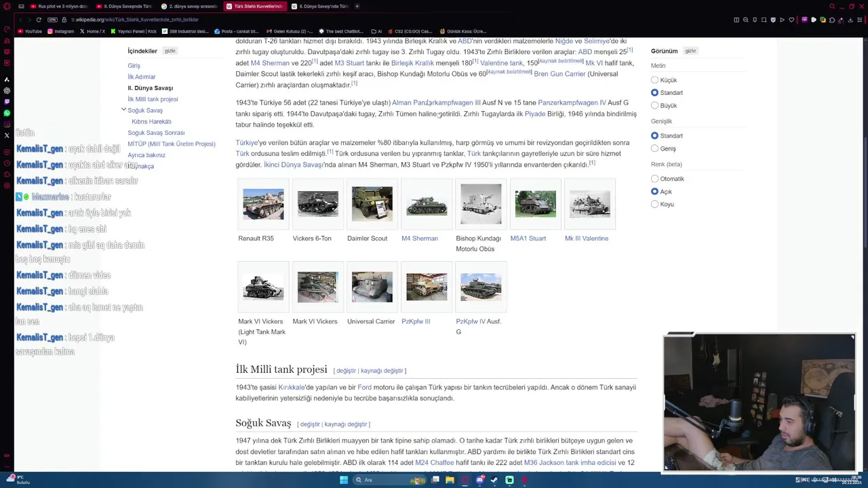
Task: Open the Home / X bookmark
Action: [x=92, y=31]
